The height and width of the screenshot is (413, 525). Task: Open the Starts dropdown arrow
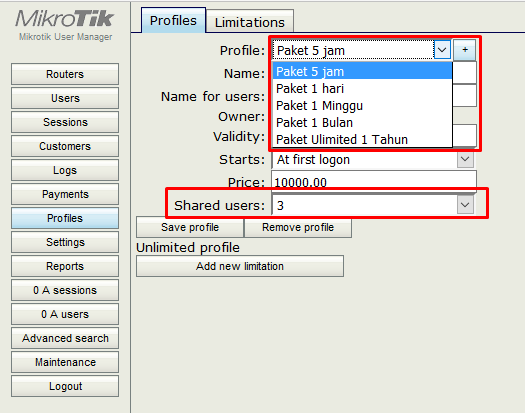pyautogui.click(x=465, y=159)
